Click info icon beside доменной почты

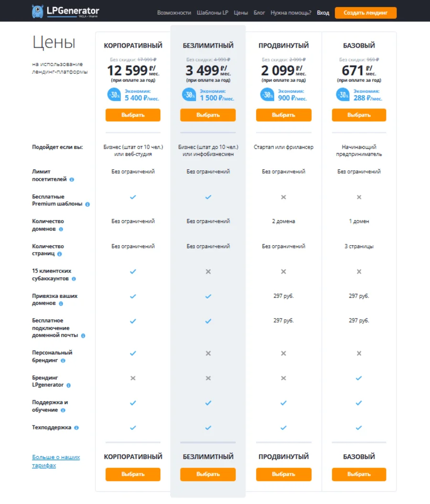(83, 336)
